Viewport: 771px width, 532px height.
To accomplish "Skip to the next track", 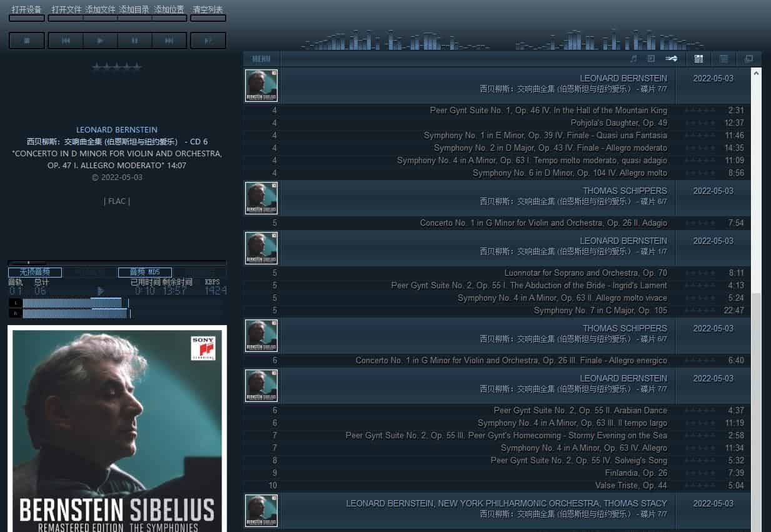I will click(x=169, y=41).
